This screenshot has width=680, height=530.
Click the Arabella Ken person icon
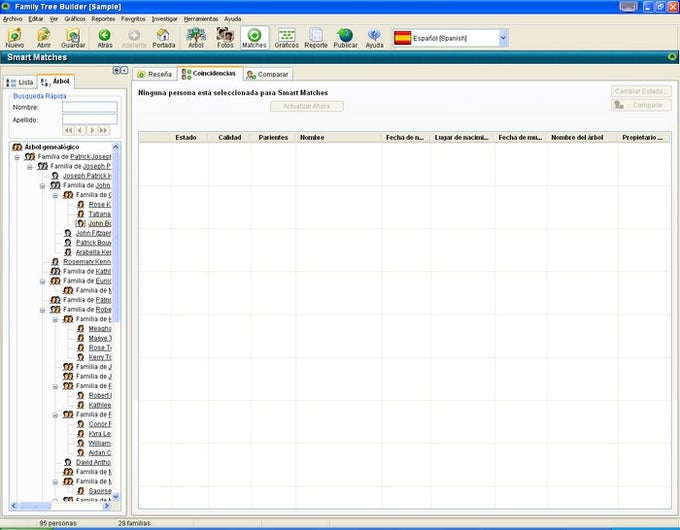(x=68, y=252)
